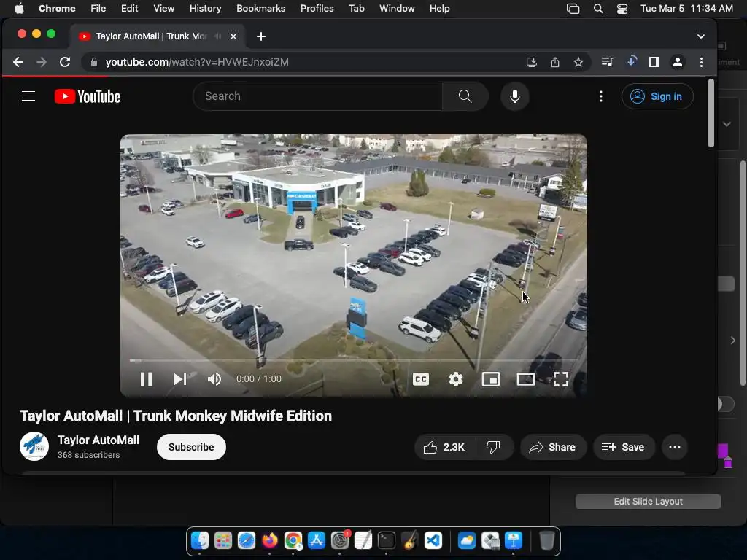The width and height of the screenshot is (747, 560).
Task: Install app icon in the address bar
Action: click(x=531, y=62)
